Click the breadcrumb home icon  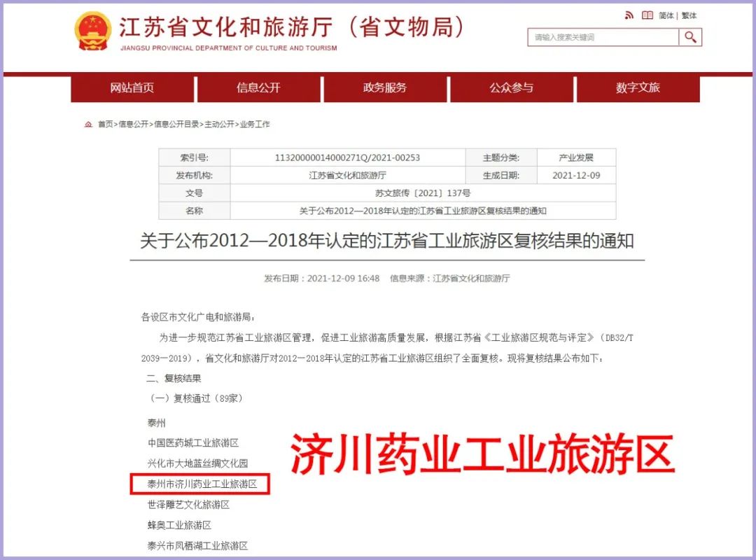click(x=88, y=125)
